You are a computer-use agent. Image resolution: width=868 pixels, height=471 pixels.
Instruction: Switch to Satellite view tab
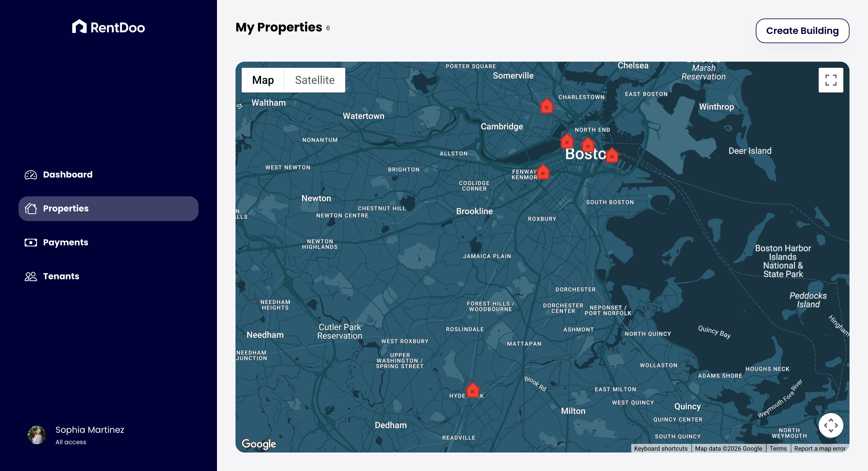[x=315, y=80]
